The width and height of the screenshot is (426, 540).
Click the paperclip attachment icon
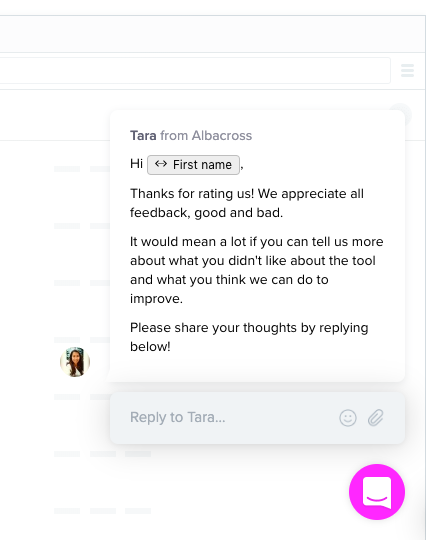click(375, 418)
